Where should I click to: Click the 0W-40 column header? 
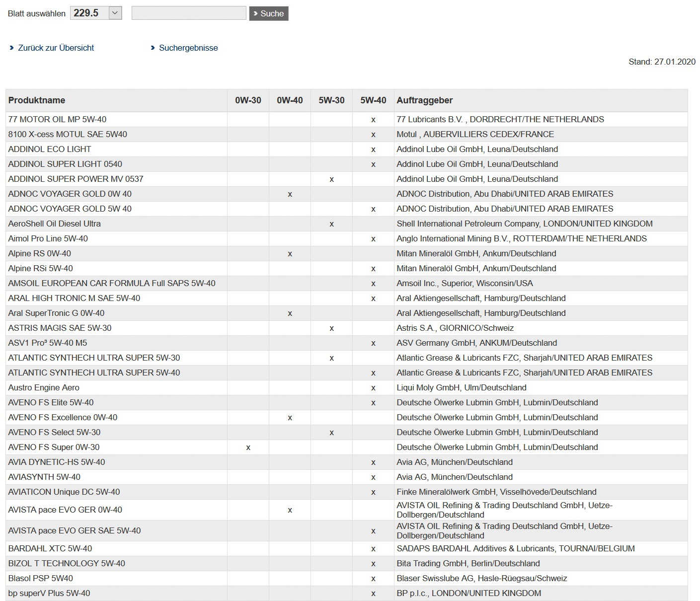290,100
